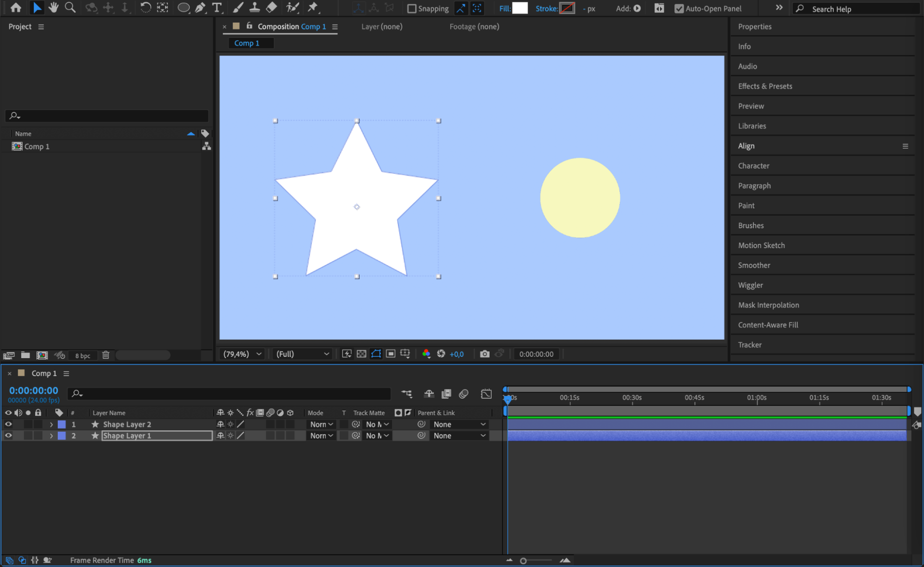
Task: Click the white Fill color swatch
Action: tap(520, 8)
